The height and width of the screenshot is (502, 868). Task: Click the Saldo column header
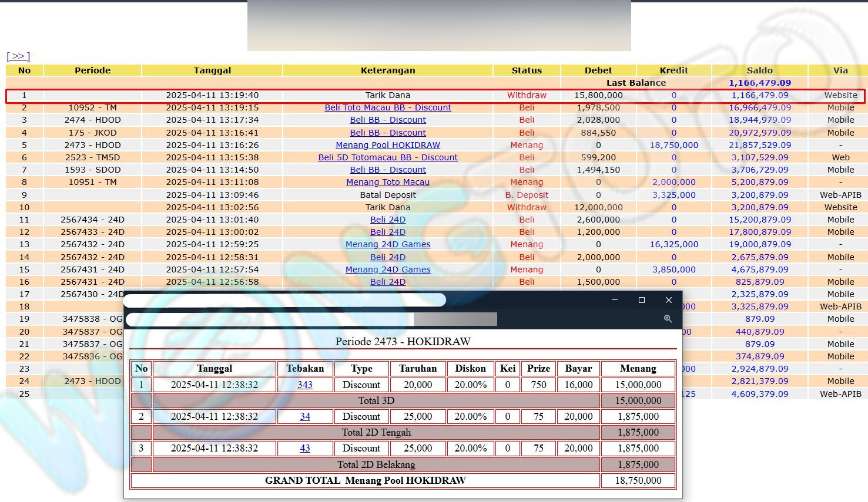pos(759,70)
